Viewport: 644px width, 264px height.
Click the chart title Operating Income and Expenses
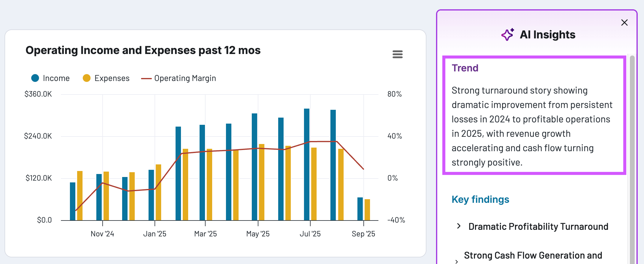[143, 50]
